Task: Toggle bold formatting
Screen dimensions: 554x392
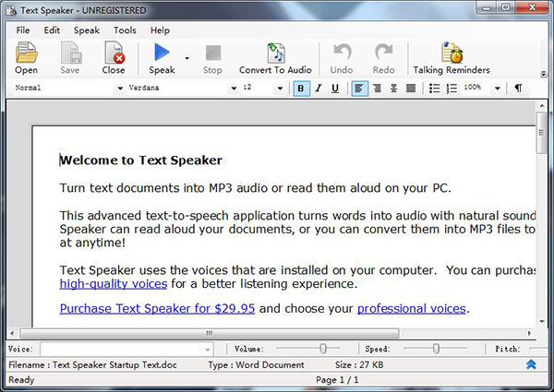Action: coord(301,89)
